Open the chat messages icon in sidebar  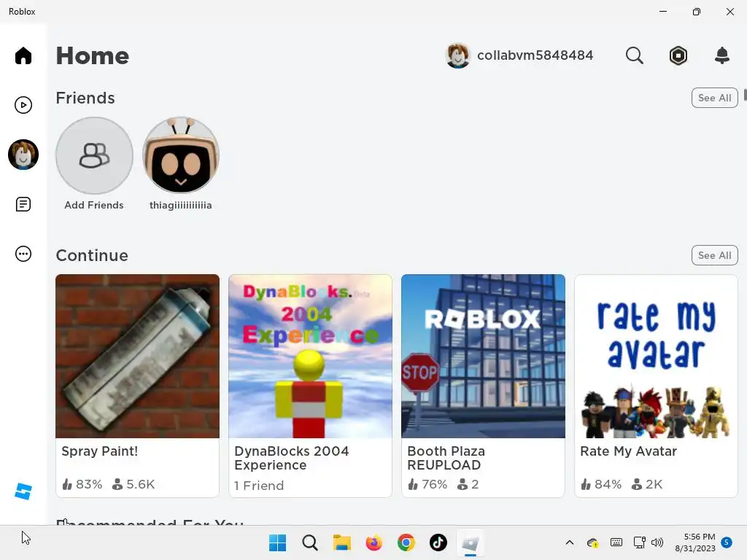[x=23, y=204]
